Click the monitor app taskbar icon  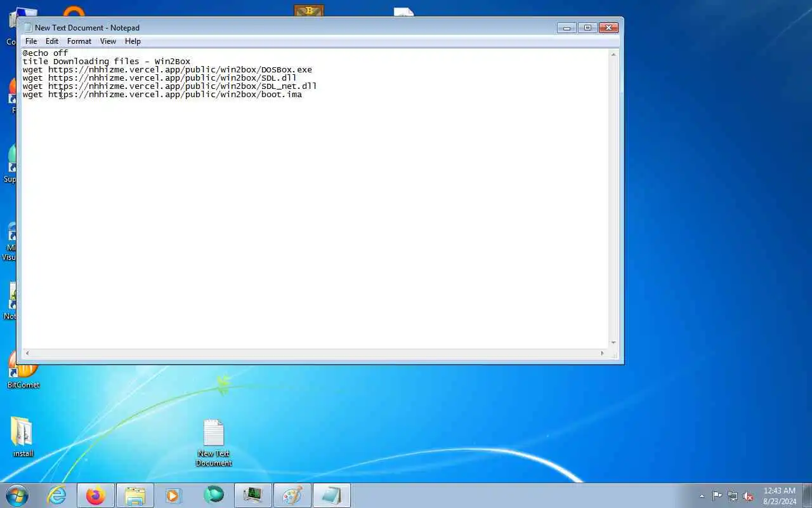pyautogui.click(x=253, y=495)
